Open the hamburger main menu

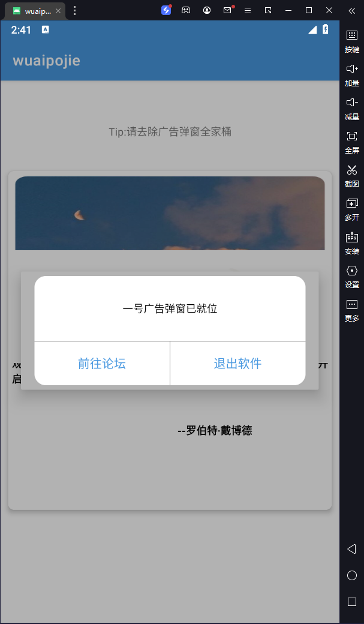(248, 10)
